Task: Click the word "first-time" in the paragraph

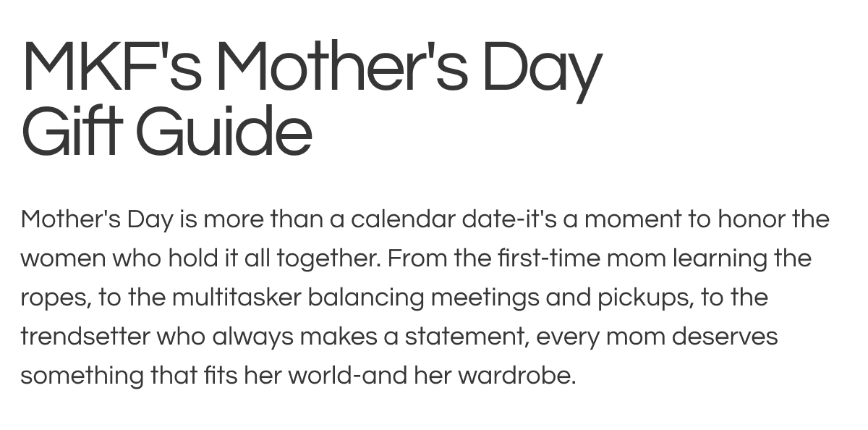Action: point(538,258)
